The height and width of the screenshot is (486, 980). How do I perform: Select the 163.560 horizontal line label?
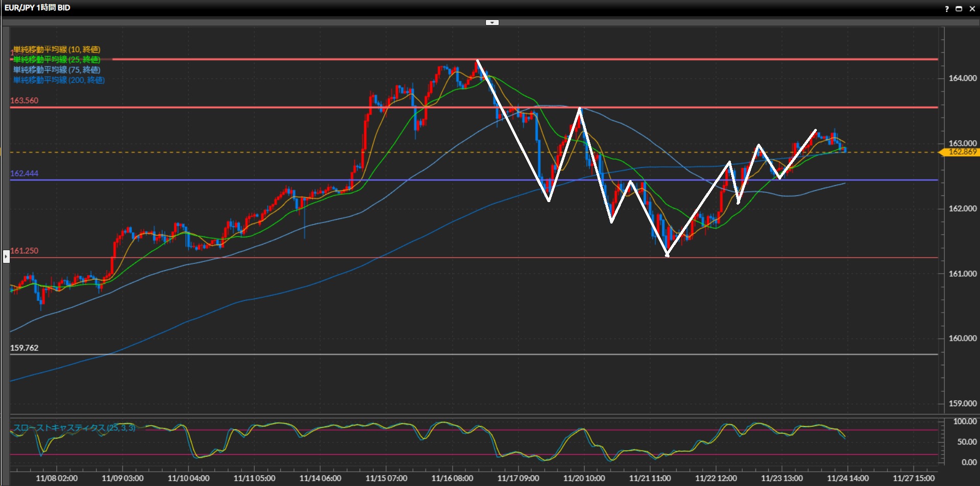[x=25, y=101]
